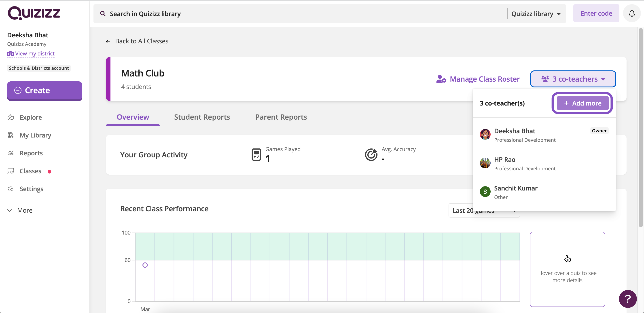Open My Library section
The height and width of the screenshot is (313, 644).
coord(35,135)
